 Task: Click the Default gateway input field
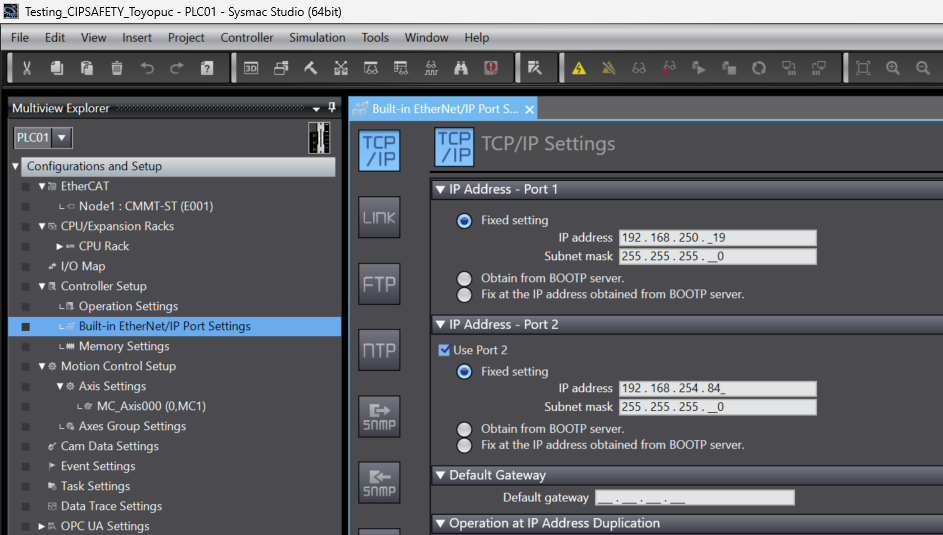(x=695, y=498)
